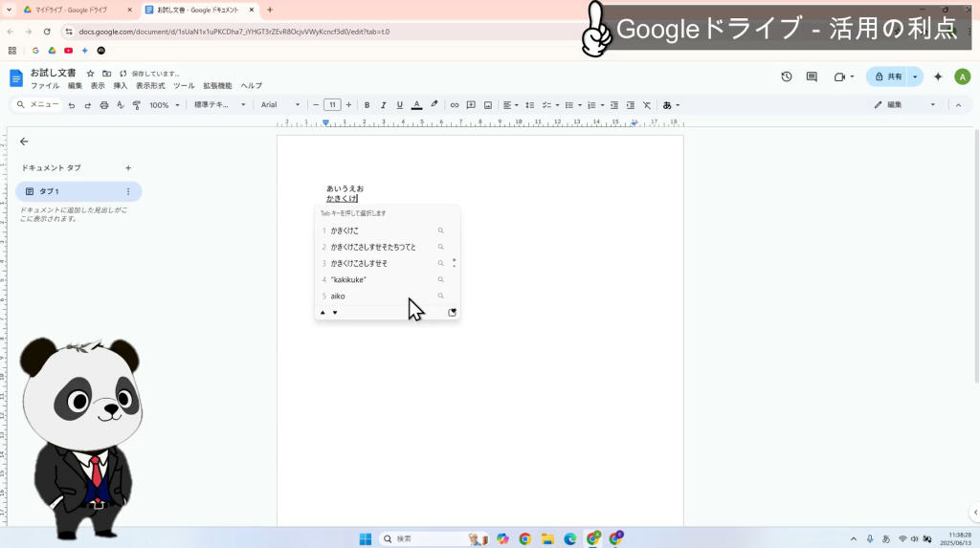Open the Meet video call icon

click(843, 77)
